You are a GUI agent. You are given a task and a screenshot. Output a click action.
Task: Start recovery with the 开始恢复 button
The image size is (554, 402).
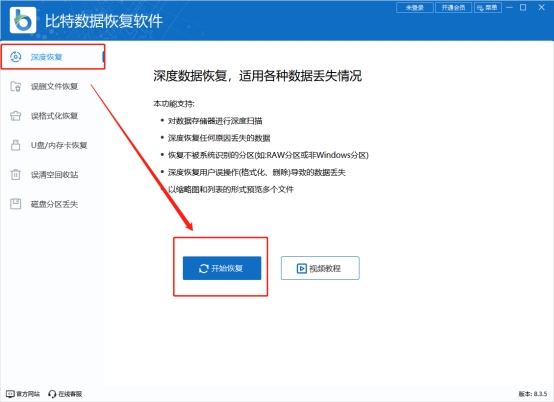[222, 268]
